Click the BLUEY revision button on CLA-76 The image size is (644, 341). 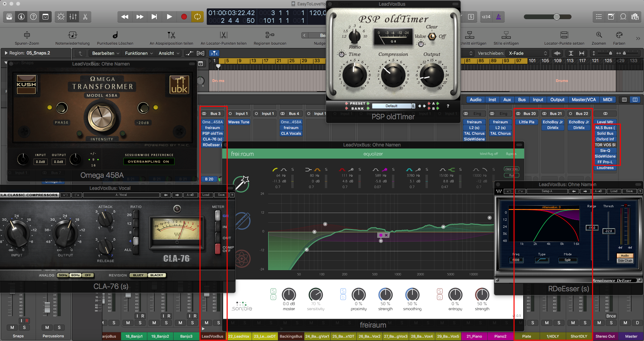coord(138,275)
